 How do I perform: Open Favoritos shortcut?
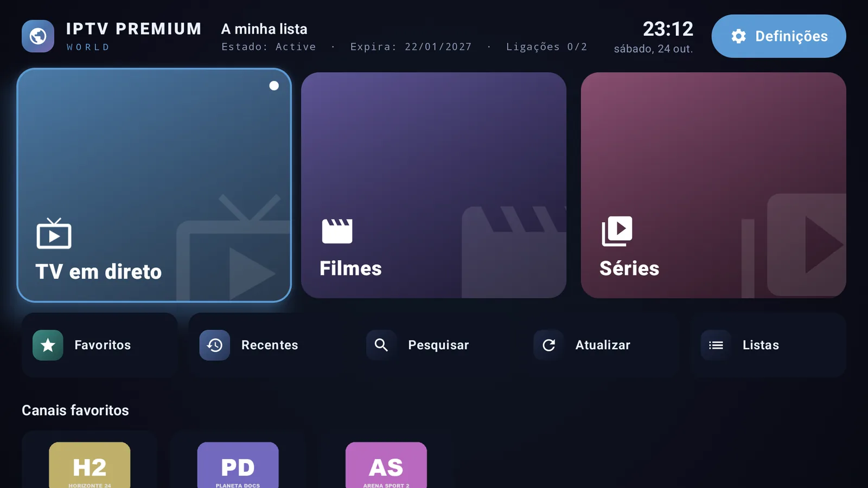coord(100,345)
